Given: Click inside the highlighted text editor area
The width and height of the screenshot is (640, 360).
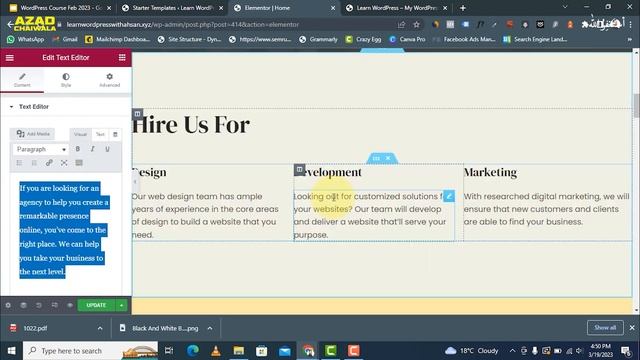Looking at the screenshot, I should click(64, 230).
